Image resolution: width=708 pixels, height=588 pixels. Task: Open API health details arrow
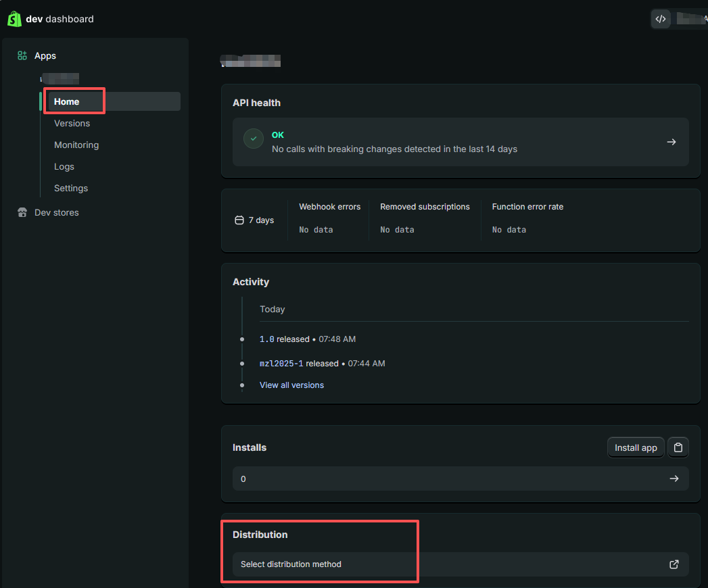pos(671,142)
